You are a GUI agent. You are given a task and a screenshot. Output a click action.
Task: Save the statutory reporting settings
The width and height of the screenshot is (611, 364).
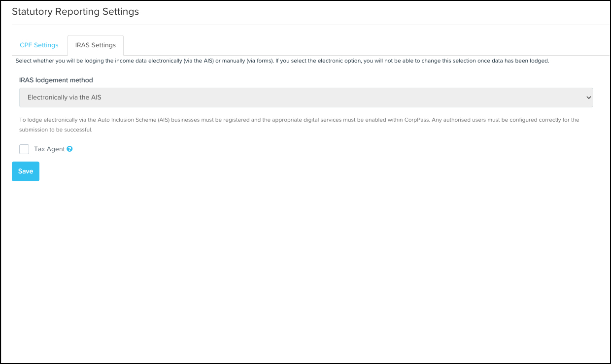25,171
